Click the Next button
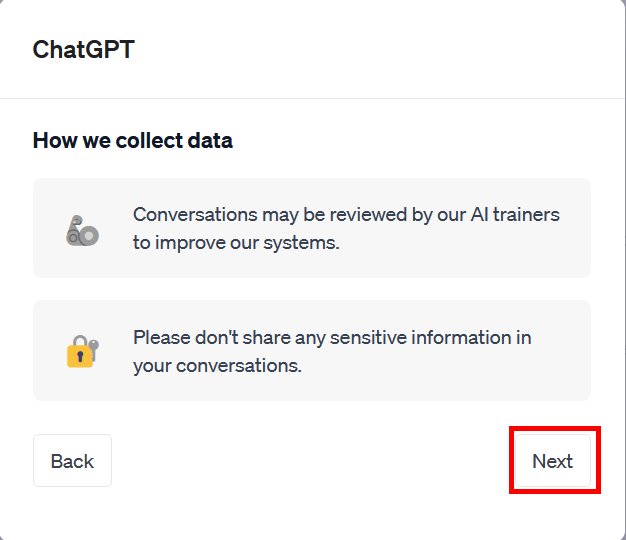The width and height of the screenshot is (626, 540). 553,461
